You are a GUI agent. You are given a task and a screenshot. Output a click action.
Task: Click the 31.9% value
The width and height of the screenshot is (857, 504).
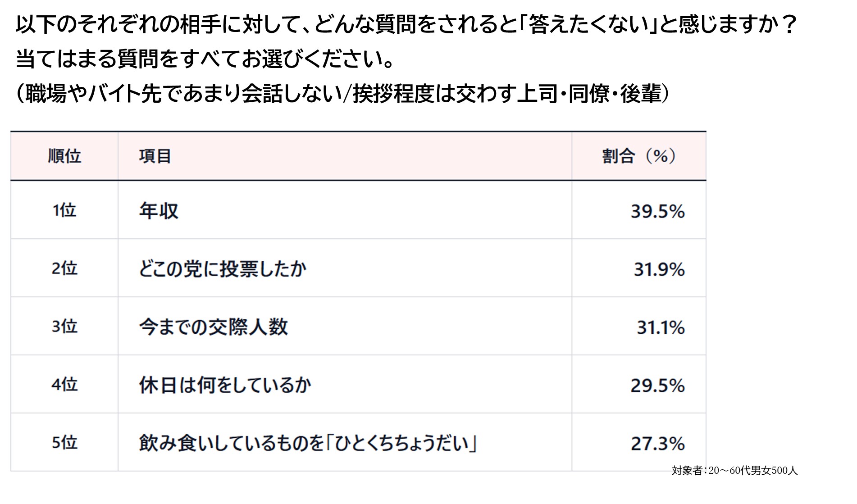click(659, 269)
